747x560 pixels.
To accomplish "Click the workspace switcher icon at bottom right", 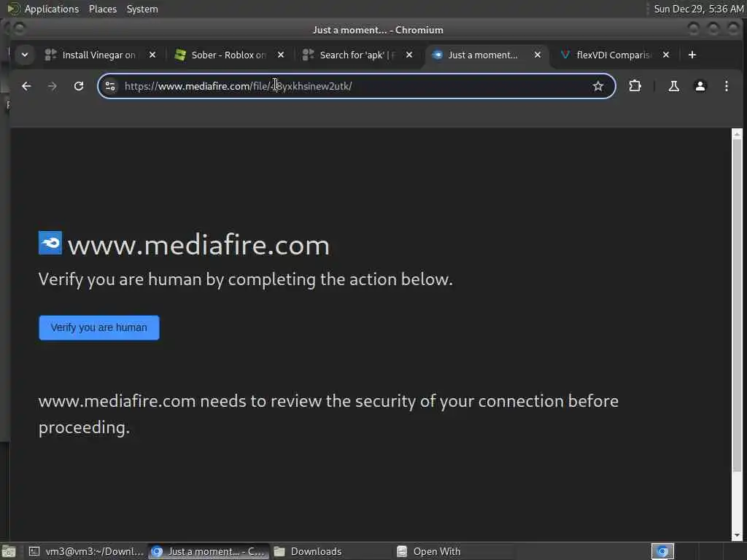I will (662, 551).
